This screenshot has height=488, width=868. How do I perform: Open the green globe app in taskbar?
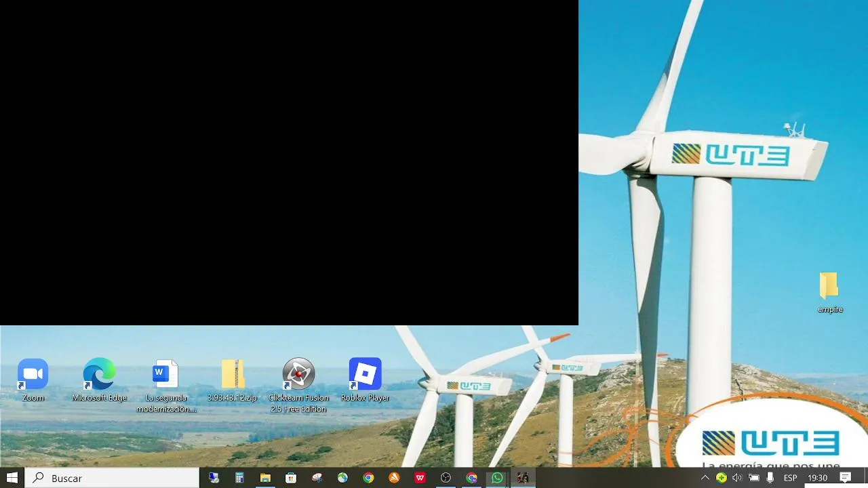tap(342, 478)
